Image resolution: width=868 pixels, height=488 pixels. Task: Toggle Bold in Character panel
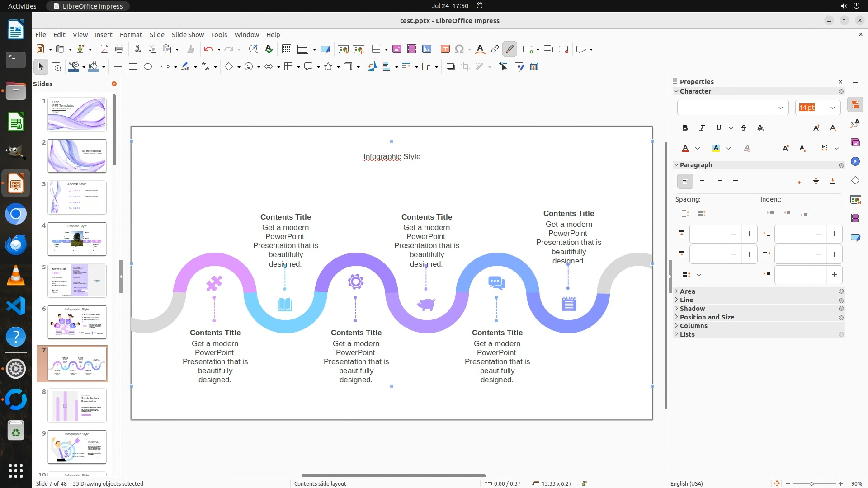tap(685, 128)
